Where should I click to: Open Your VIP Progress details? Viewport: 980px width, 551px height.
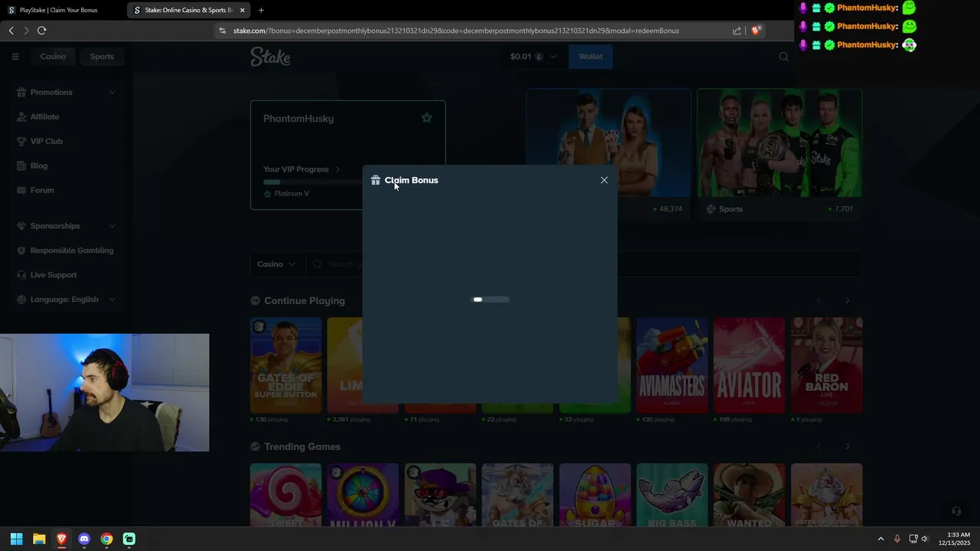[x=302, y=169]
